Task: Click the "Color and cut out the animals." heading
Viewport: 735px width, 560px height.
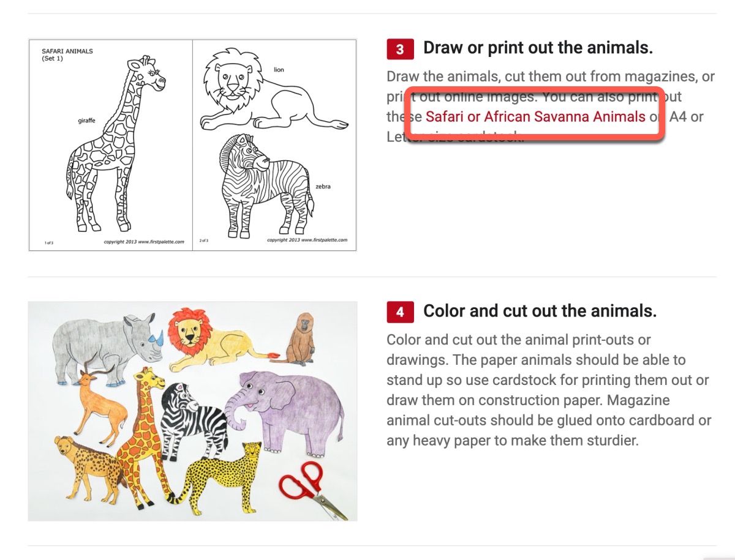Action: [540, 311]
